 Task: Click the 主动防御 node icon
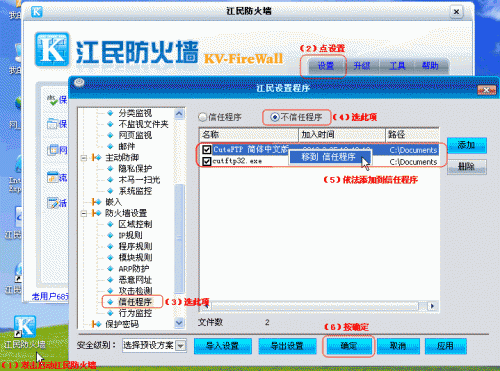pyautogui.click(x=97, y=158)
